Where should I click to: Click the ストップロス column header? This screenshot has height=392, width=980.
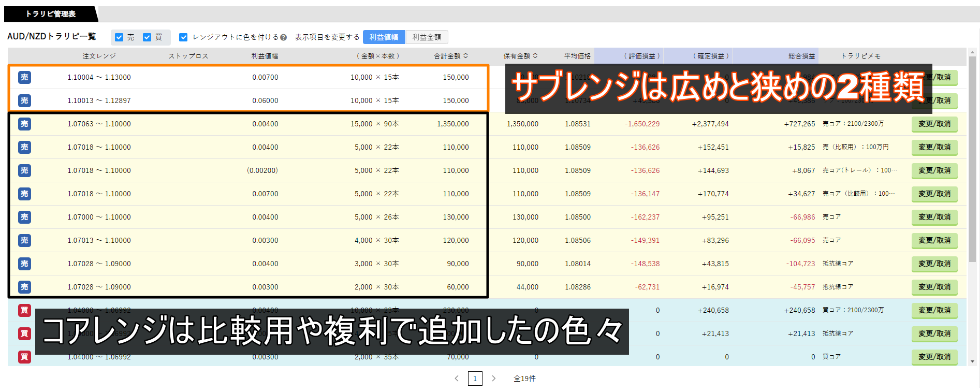click(188, 56)
